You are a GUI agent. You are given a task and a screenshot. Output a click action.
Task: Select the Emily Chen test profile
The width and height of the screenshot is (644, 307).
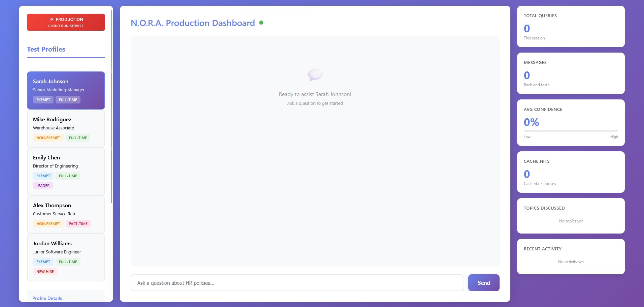(66, 171)
